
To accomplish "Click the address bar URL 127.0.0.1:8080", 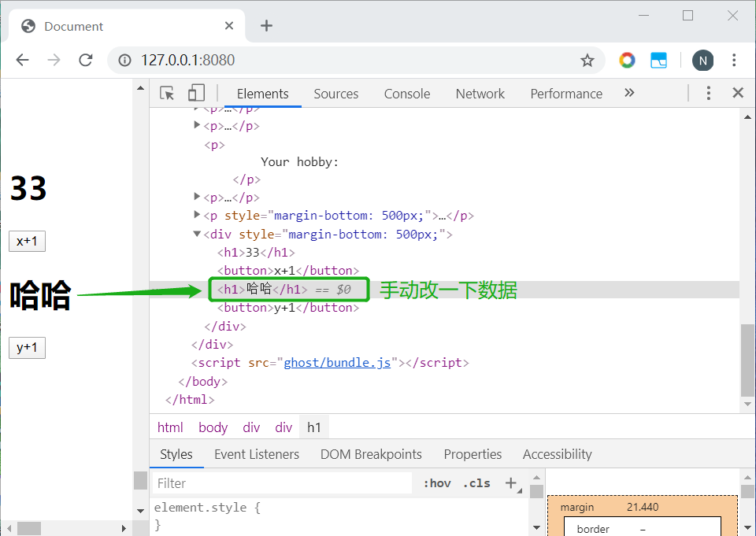I will click(x=187, y=61).
